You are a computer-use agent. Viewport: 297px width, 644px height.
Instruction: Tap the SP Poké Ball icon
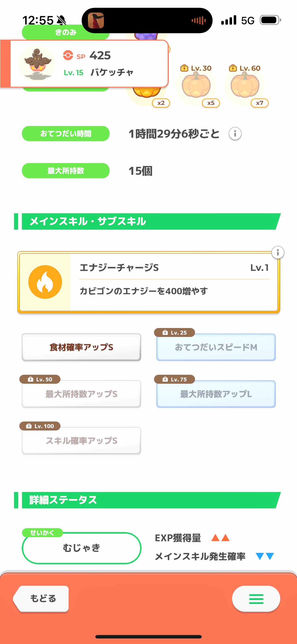point(68,55)
